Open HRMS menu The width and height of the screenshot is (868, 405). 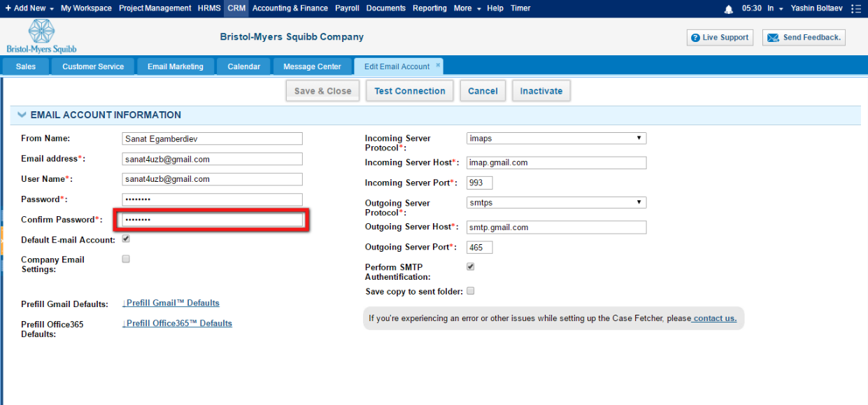click(x=209, y=8)
